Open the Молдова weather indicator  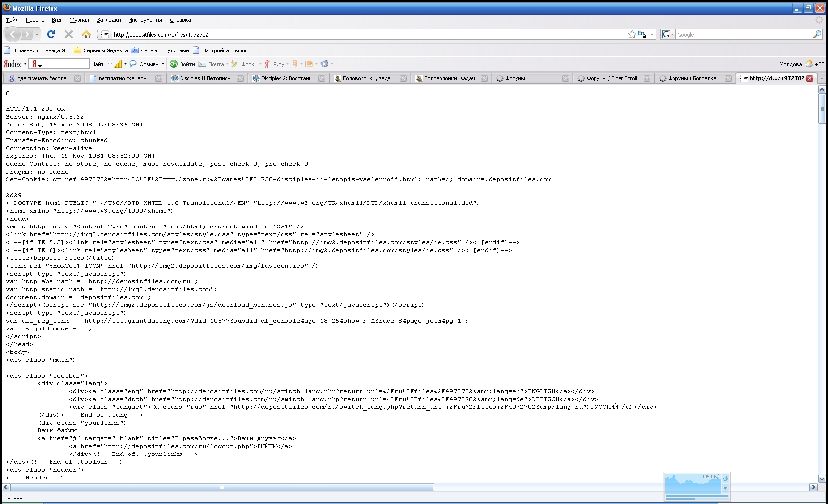[802, 64]
